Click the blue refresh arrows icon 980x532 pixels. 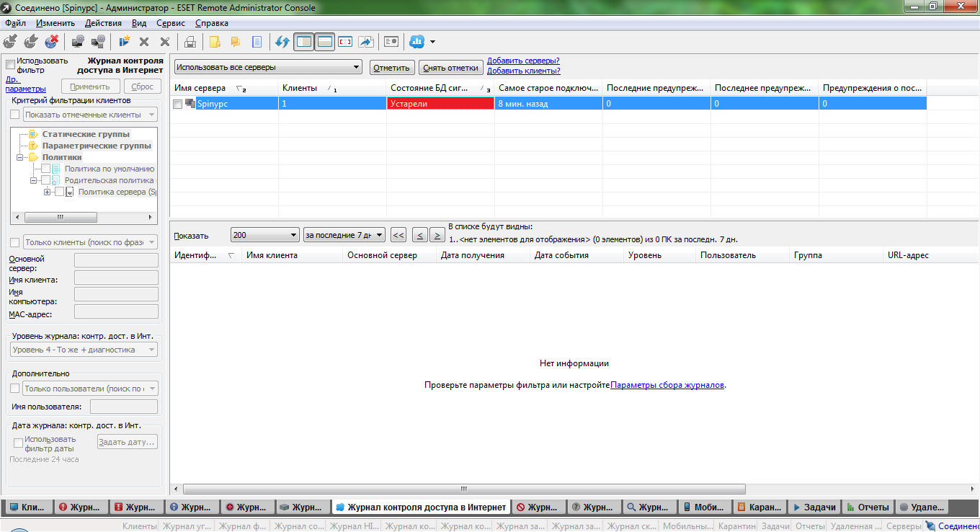tap(282, 42)
